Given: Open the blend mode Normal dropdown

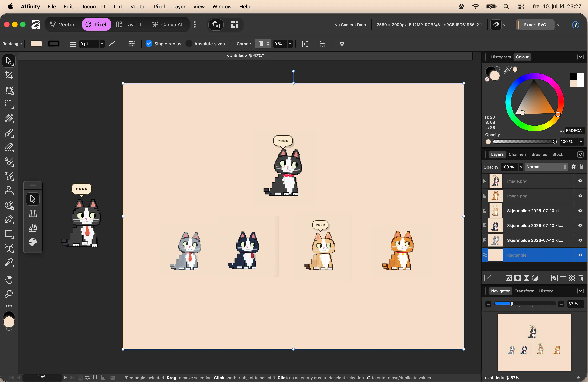Looking at the screenshot, I should 546,167.
